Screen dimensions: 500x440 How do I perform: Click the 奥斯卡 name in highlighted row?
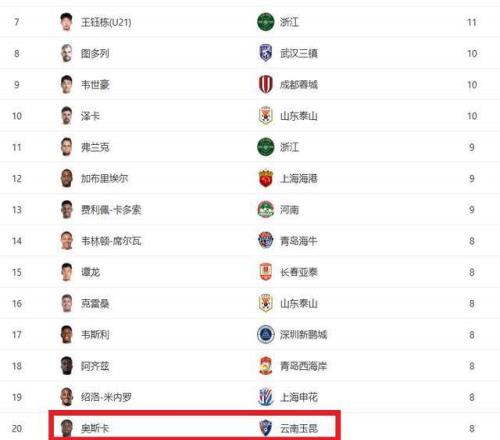click(95, 428)
